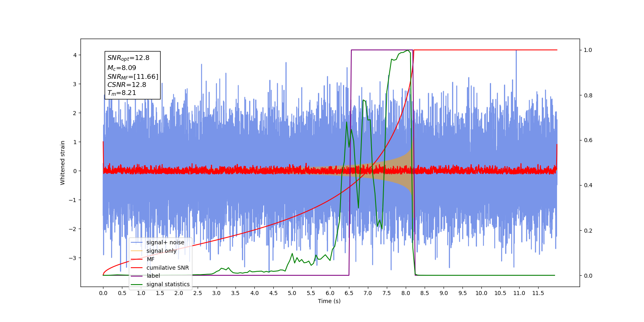Click the 'MF' legend entry
644x322 pixels.
(x=151, y=259)
